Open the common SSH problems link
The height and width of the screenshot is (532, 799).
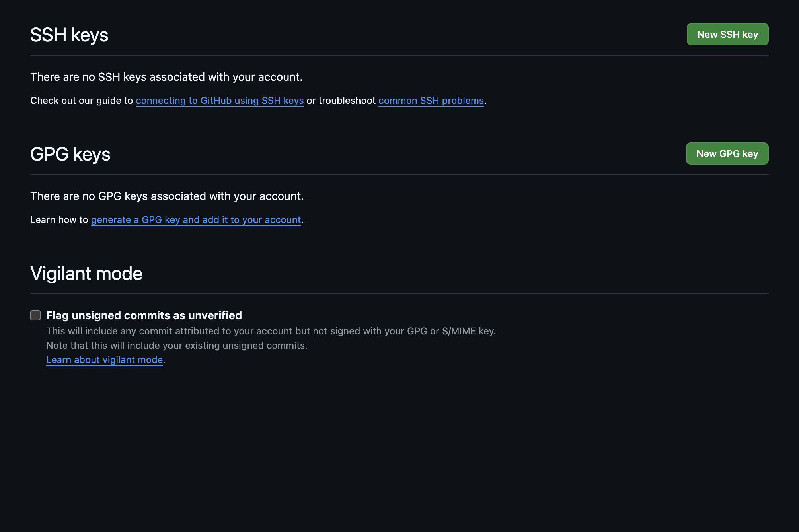coord(431,101)
